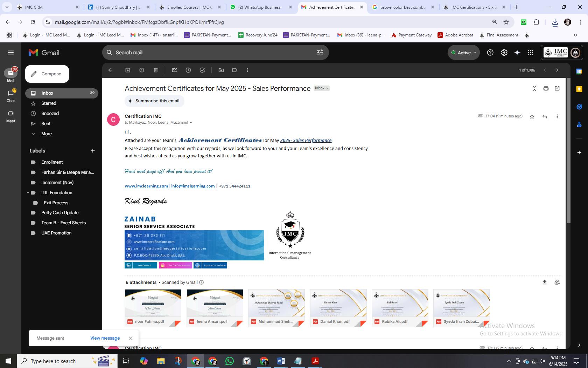The image size is (588, 368).
Task: Open Rabika Ali.pdf attachment
Action: tap(400, 308)
